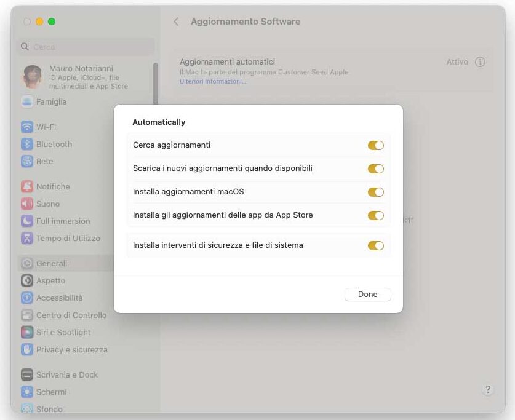Image resolution: width=515 pixels, height=420 pixels.
Task: Toggle Installa interventi di sicurezza e file di sistema
Action: (x=376, y=245)
